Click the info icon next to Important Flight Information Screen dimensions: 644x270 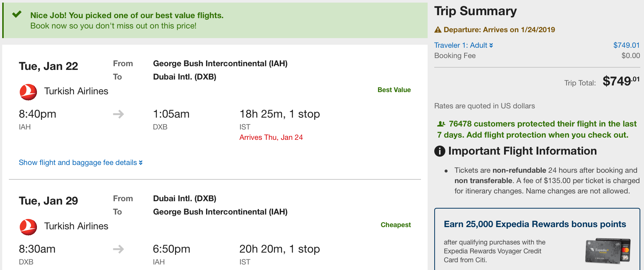[x=440, y=151]
